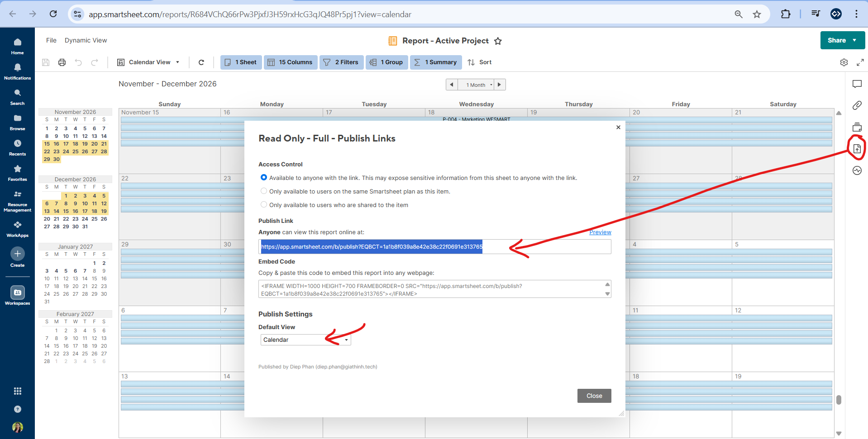This screenshot has height=439, width=868.
Task: Open the 1 Summary settings
Action: 436,62
